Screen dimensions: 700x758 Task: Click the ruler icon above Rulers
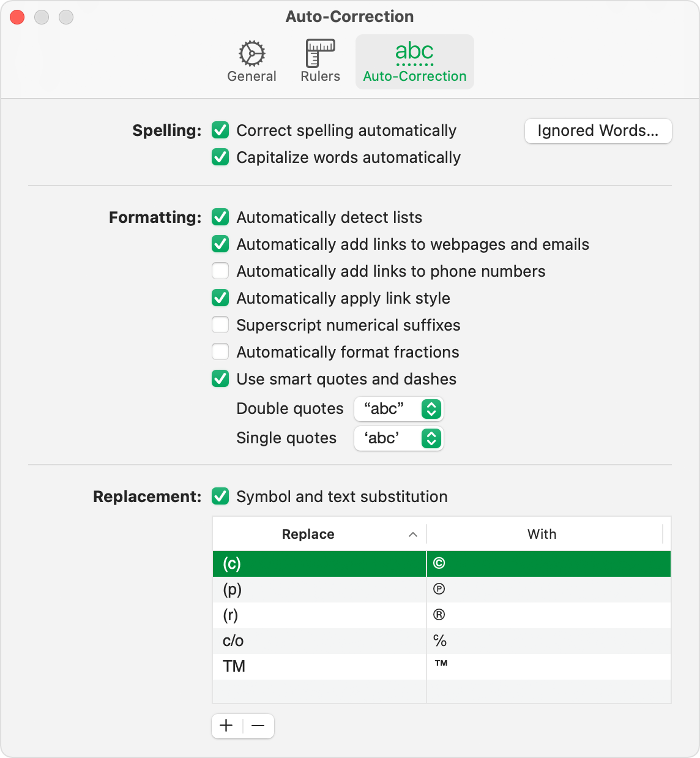coord(319,54)
